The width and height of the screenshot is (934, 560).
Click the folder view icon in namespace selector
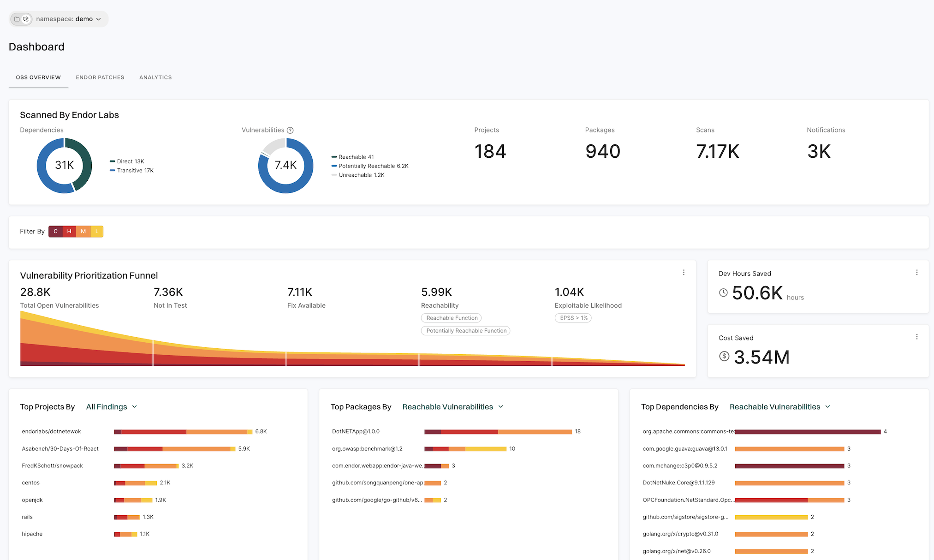click(17, 19)
